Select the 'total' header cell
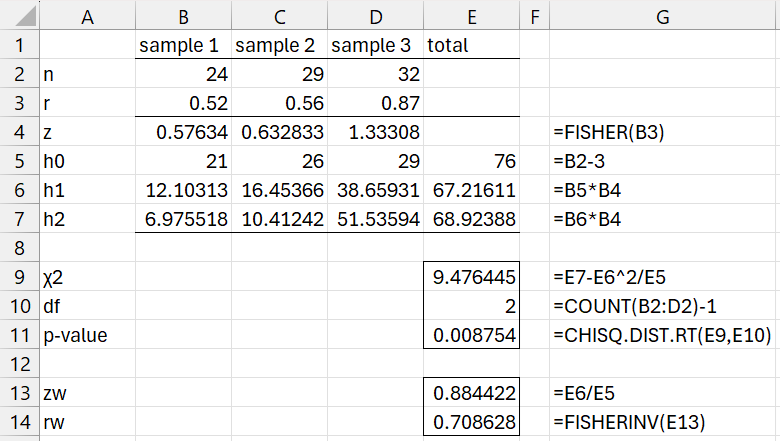This screenshot has height=441, width=780. 472,45
